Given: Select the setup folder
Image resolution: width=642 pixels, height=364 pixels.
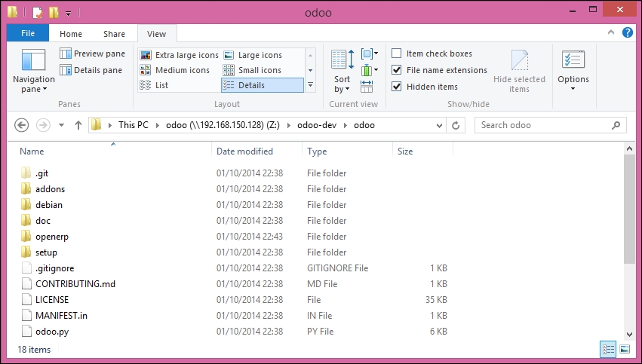Looking at the screenshot, I should point(46,252).
